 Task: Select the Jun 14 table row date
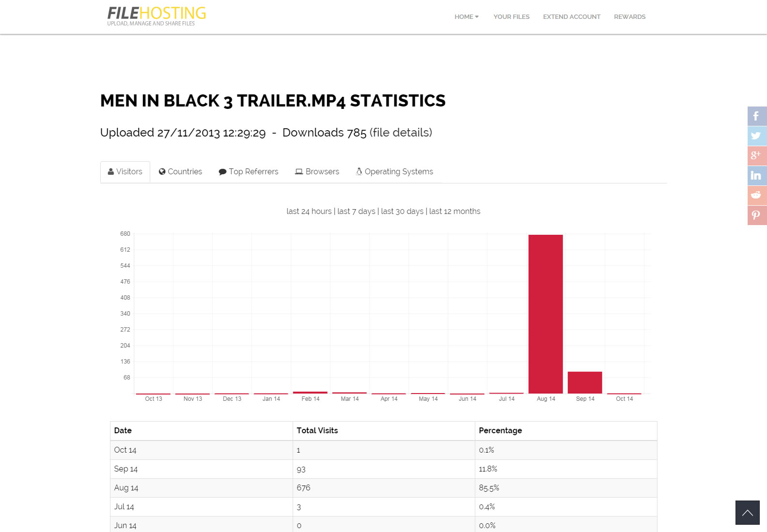[125, 526]
